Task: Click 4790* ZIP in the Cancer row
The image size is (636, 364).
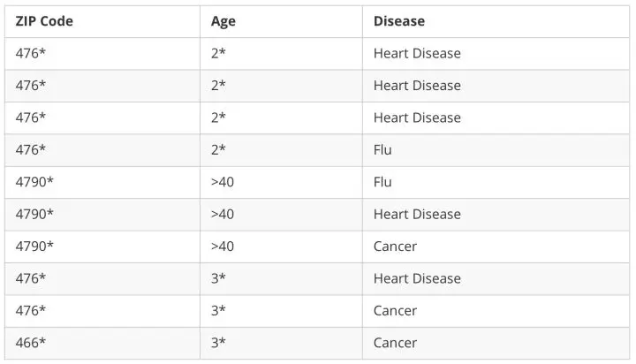Action: point(34,246)
